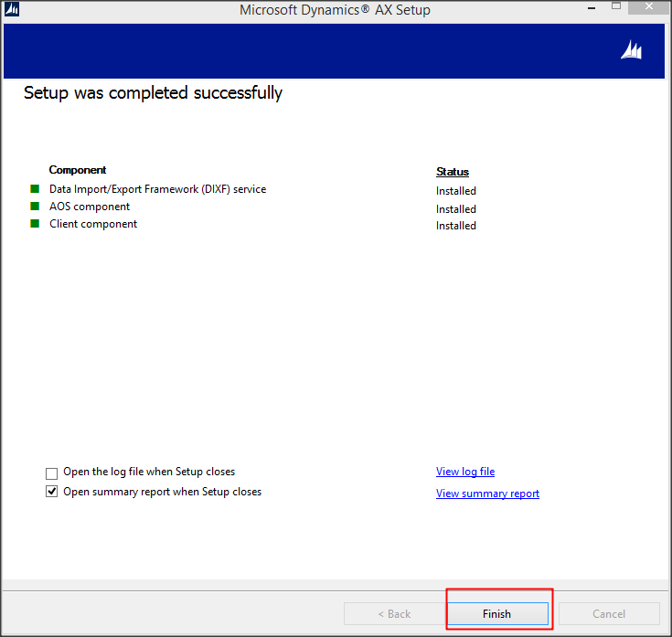672x637 pixels.
Task: Select the AOS component row text
Action: coord(90,207)
